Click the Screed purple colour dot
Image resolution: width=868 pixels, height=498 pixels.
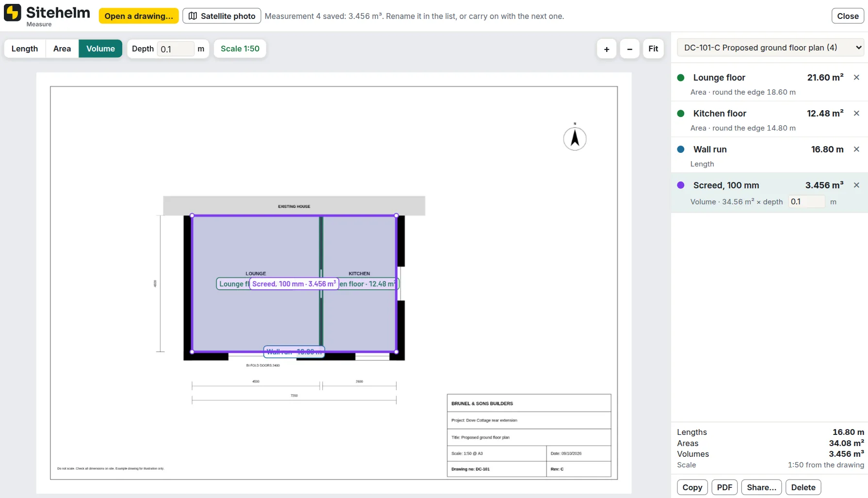681,185
